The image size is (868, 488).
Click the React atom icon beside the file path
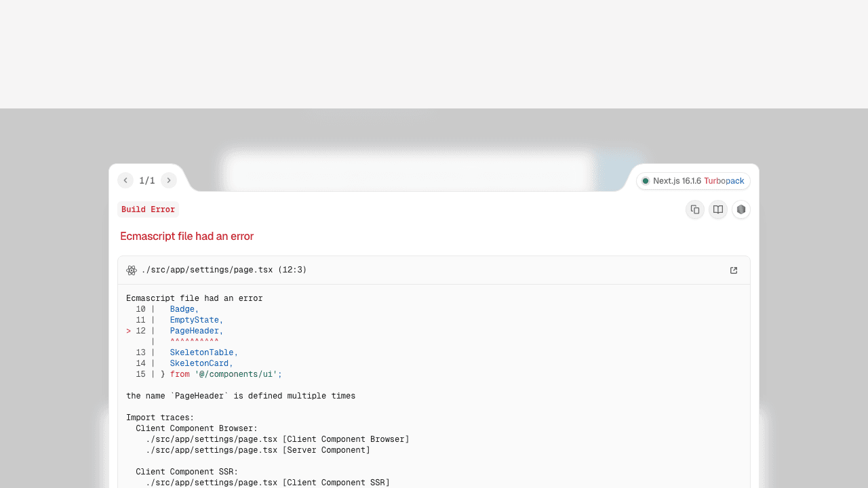[x=132, y=270]
